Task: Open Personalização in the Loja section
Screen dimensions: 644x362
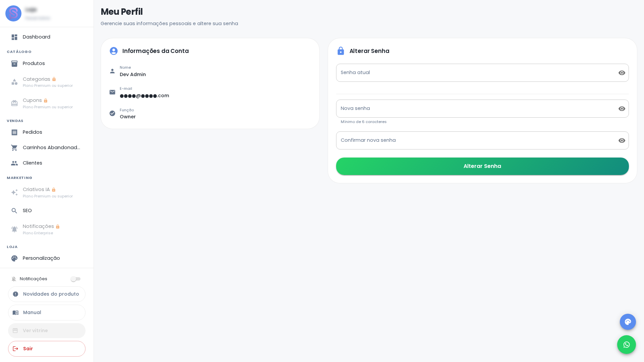Action: pyautogui.click(x=47, y=258)
